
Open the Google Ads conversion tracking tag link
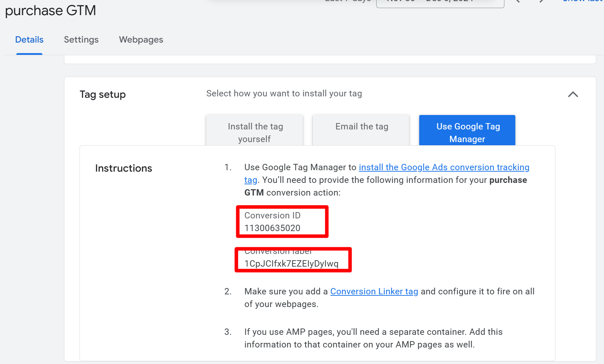coord(444,167)
